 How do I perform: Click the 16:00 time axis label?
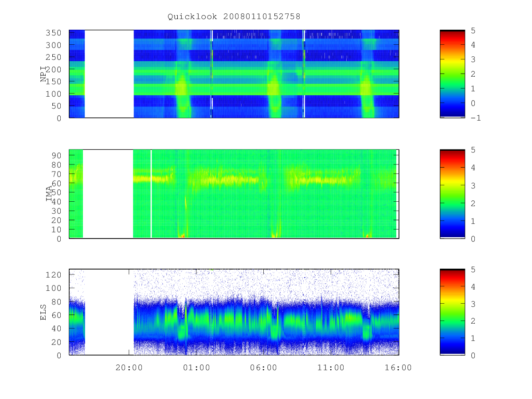pos(399,368)
